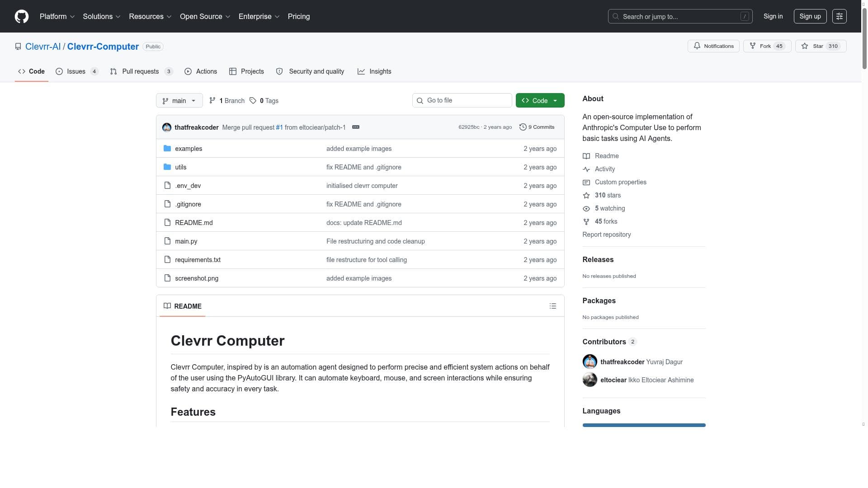The height and width of the screenshot is (488, 868).
Task: Click thatfreakcoder contributor avatar
Action: click(590, 362)
